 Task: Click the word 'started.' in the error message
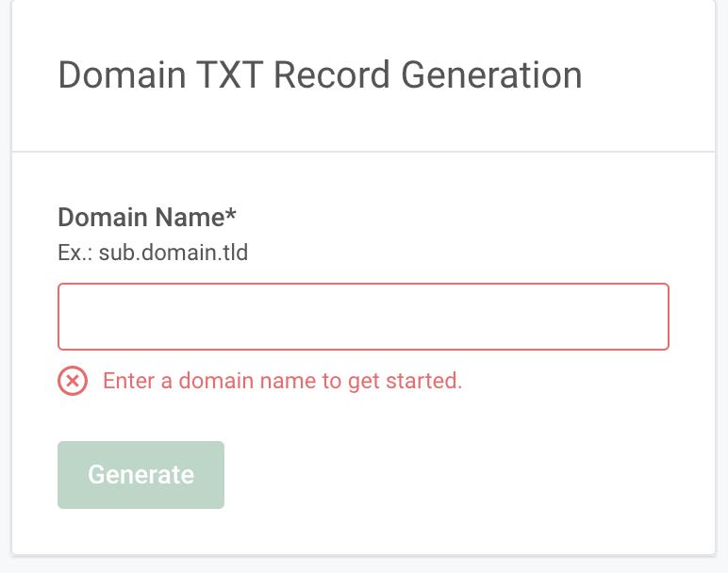[424, 381]
